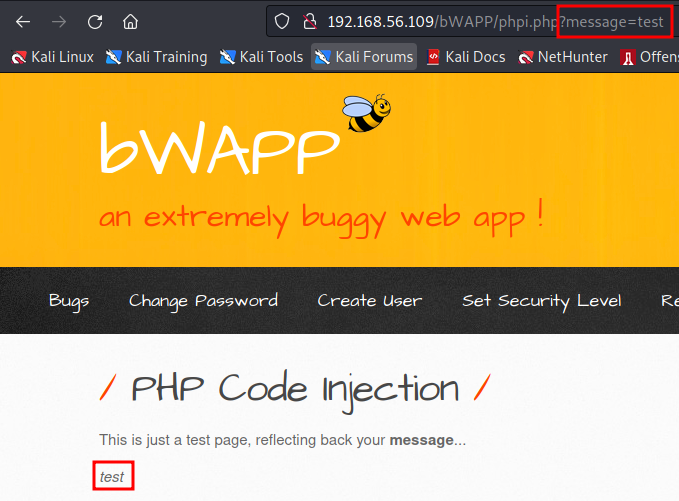The width and height of the screenshot is (679, 501).
Task: Click 'an extremely buggy web app' tagline
Action: tap(321, 218)
